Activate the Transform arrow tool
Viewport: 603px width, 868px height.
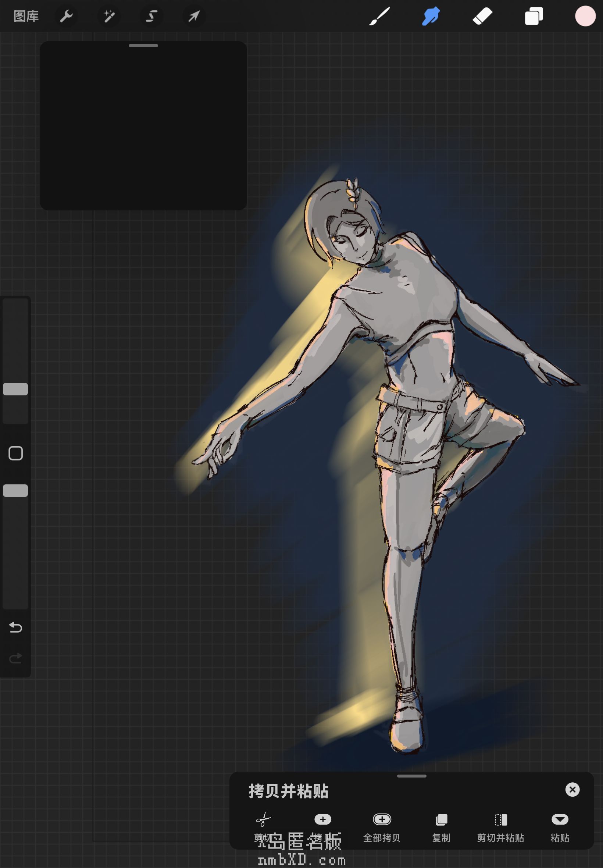pyautogui.click(x=194, y=16)
